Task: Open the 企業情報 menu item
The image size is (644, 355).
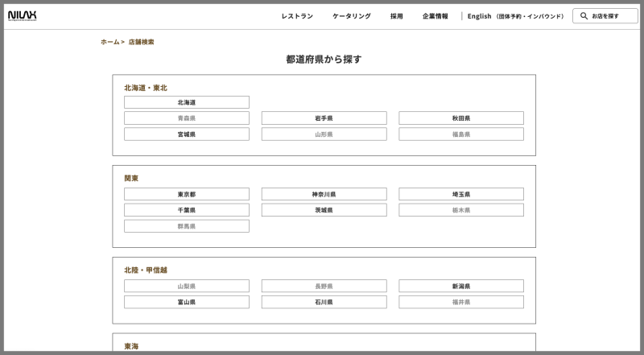Action: [x=436, y=16]
